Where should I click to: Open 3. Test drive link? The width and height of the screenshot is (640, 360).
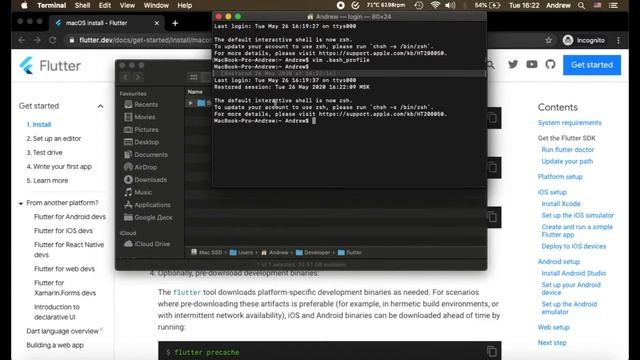pos(44,152)
